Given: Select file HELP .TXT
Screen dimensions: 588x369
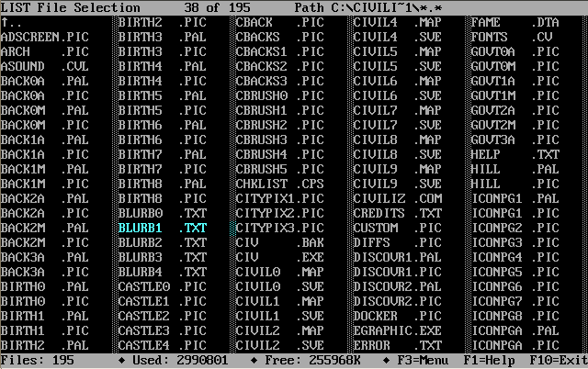Looking at the screenshot, I should 514,154.
